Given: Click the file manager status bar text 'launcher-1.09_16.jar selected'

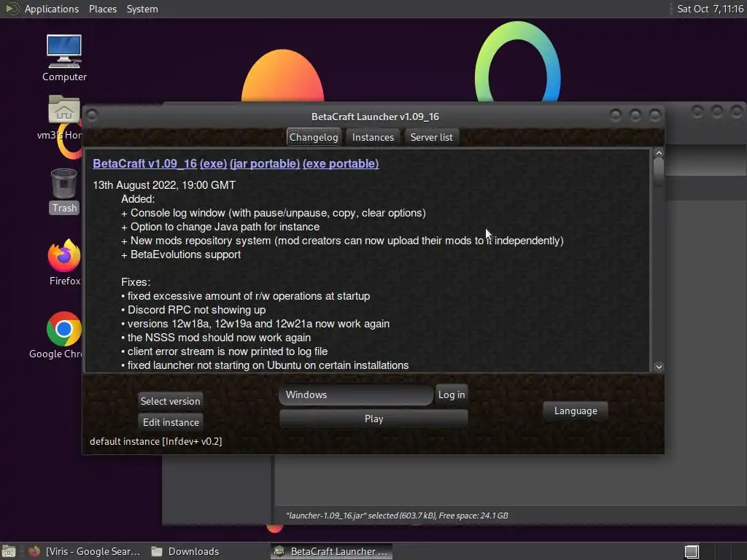Looking at the screenshot, I should click(x=397, y=516).
